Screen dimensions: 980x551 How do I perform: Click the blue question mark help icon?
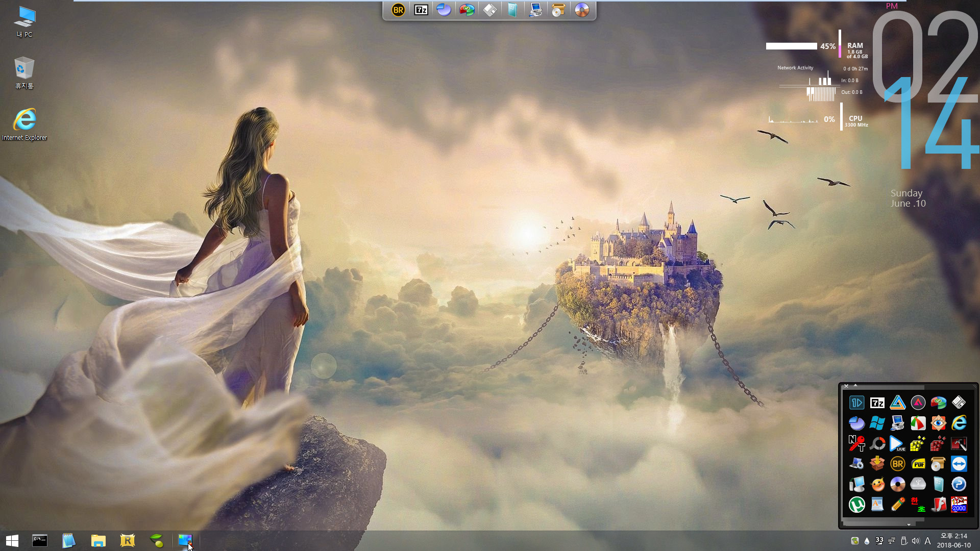click(x=959, y=484)
